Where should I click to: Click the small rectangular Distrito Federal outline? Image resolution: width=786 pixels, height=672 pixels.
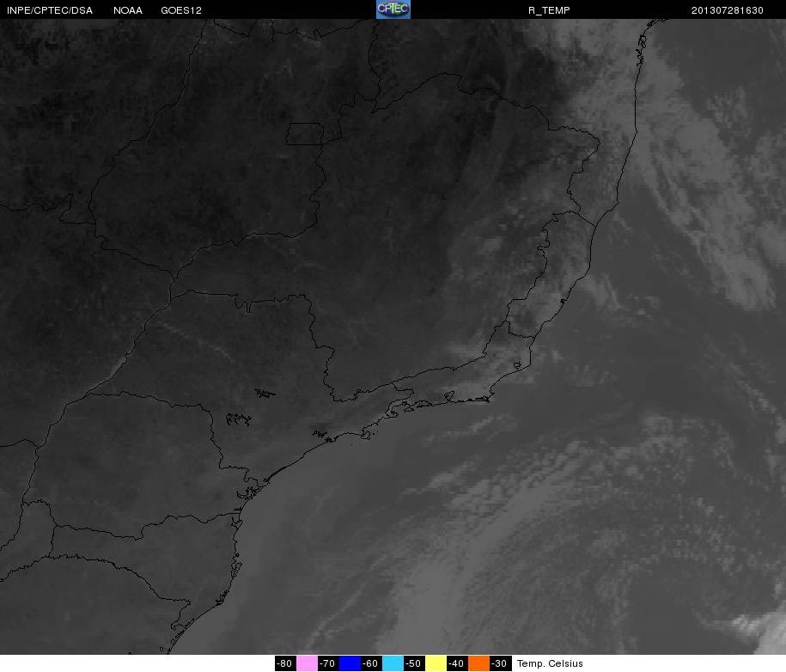click(305, 134)
